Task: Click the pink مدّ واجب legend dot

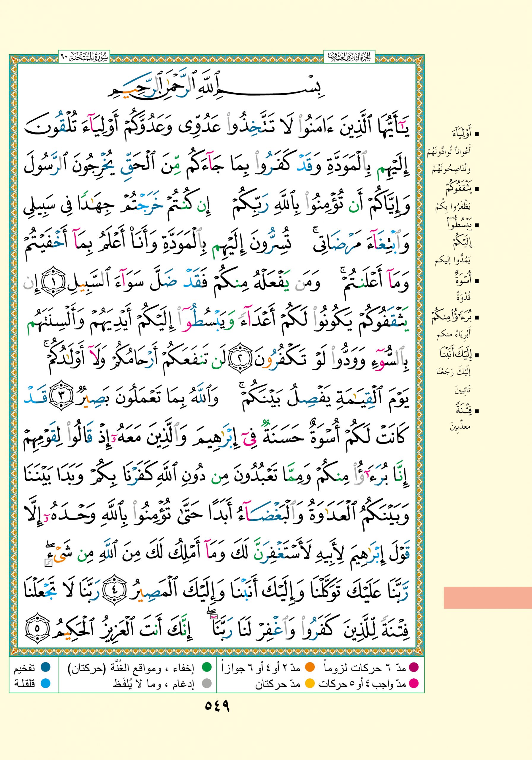Action: [414, 683]
